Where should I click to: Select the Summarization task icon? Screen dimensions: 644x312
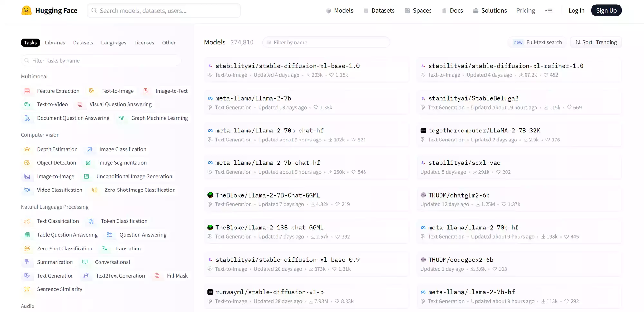27,262
